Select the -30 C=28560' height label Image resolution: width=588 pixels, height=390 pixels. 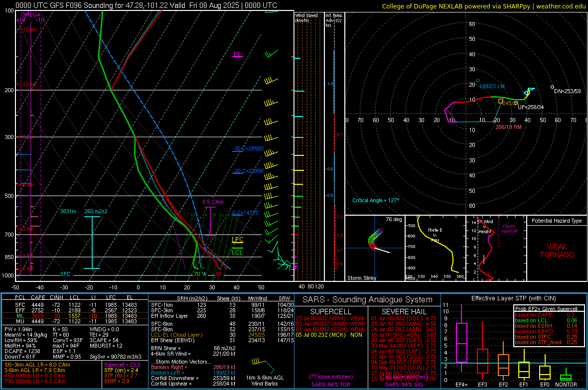coord(248,148)
